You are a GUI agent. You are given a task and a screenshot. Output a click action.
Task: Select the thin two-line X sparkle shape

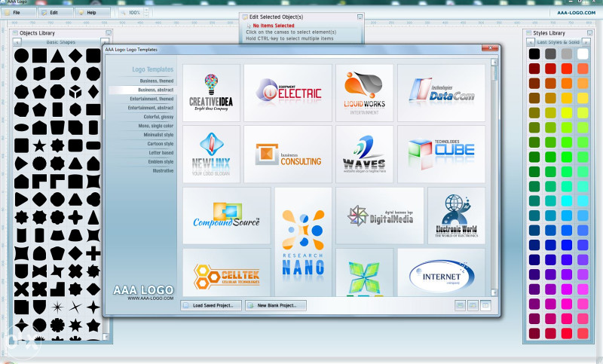(75, 307)
